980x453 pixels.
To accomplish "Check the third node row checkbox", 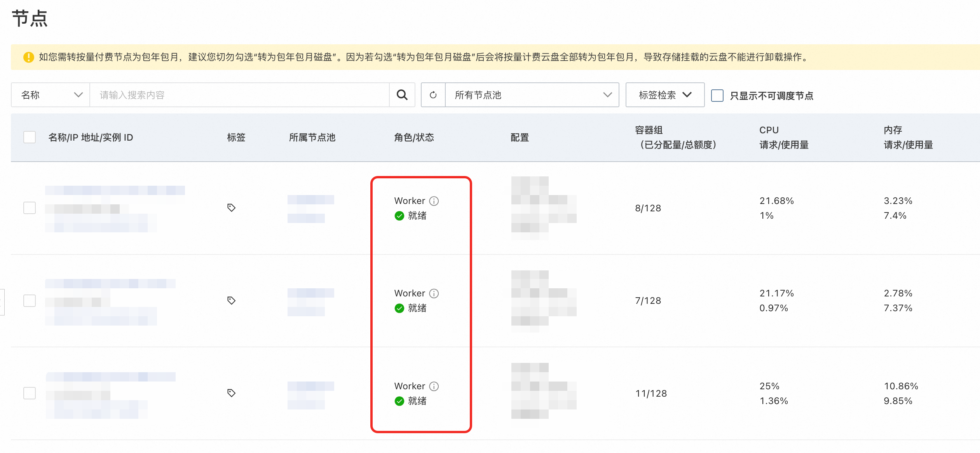I will [30, 393].
